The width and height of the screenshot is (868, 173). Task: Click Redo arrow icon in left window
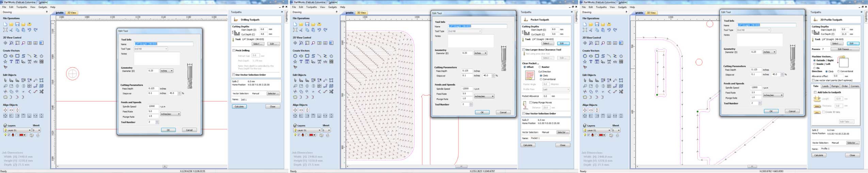click(x=35, y=30)
